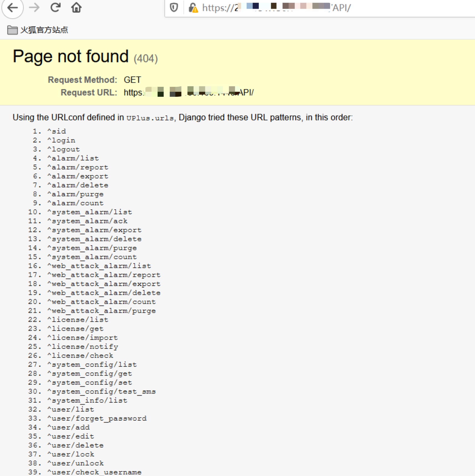The height and width of the screenshot is (476, 475).
Task: Go to the browser Home page
Action: coord(76,8)
